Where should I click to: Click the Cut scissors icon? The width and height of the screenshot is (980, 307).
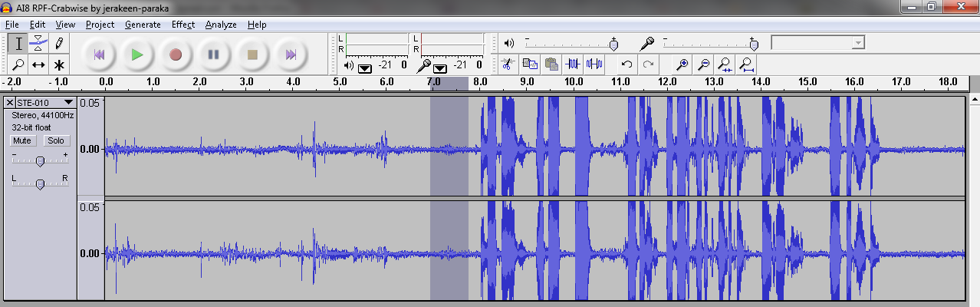tap(507, 64)
